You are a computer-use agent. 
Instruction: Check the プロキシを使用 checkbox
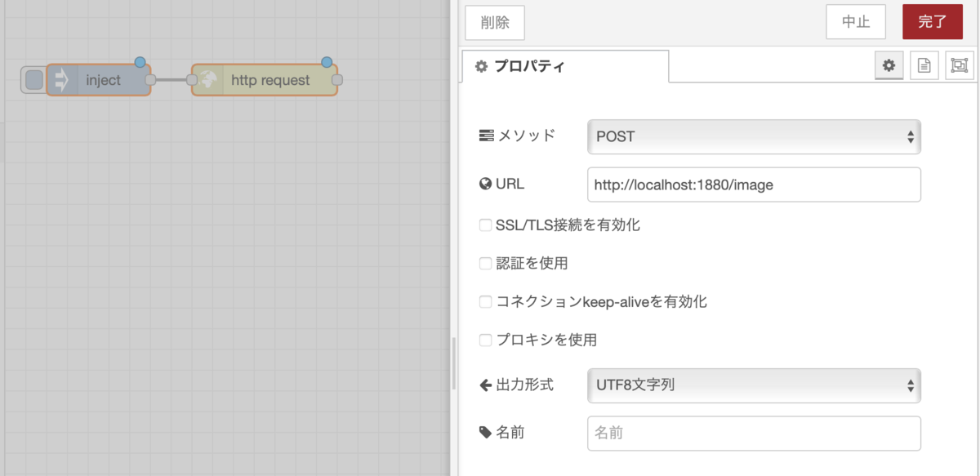(485, 340)
